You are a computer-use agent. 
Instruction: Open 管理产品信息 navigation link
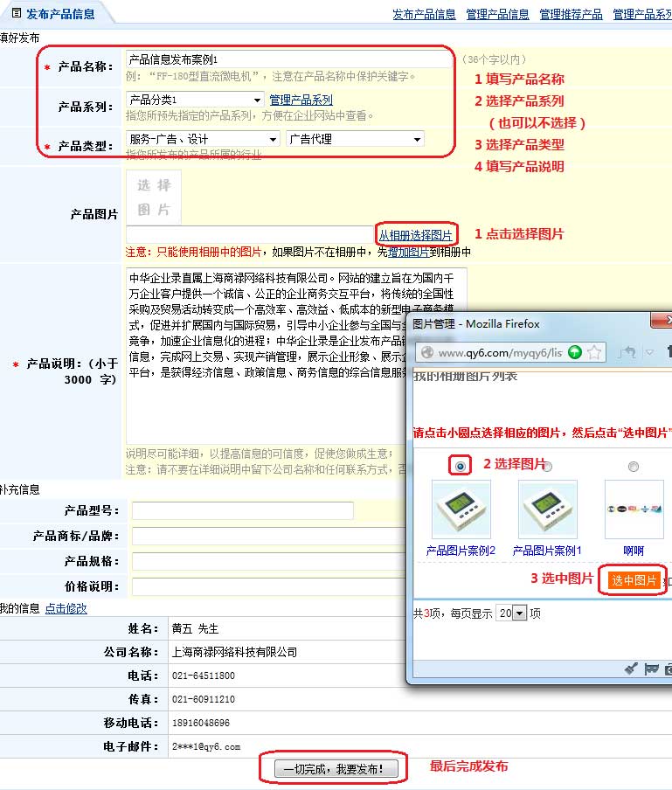[x=497, y=14]
